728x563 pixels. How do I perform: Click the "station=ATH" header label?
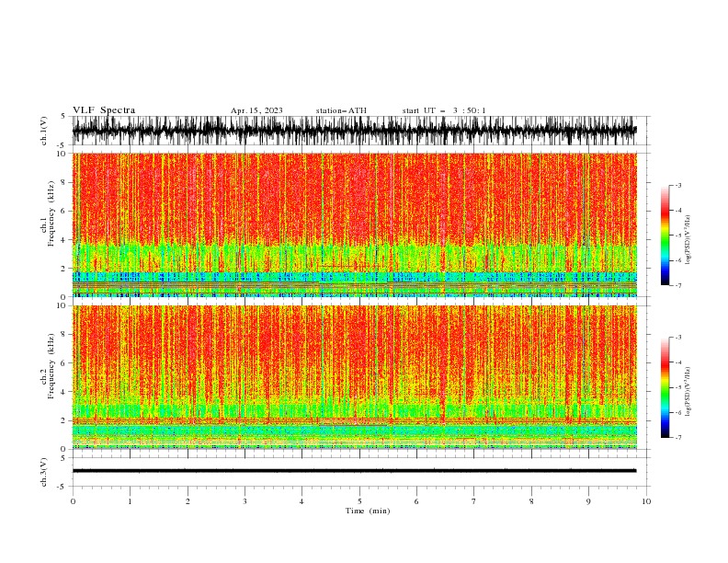click(x=341, y=110)
